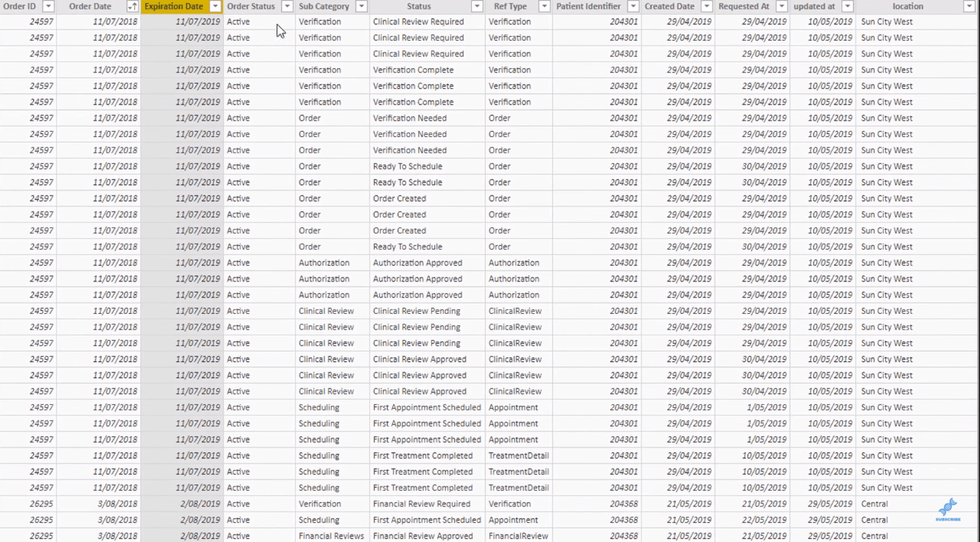Open the Order Status filter dropdown
The width and height of the screenshot is (980, 542).
coord(287,7)
